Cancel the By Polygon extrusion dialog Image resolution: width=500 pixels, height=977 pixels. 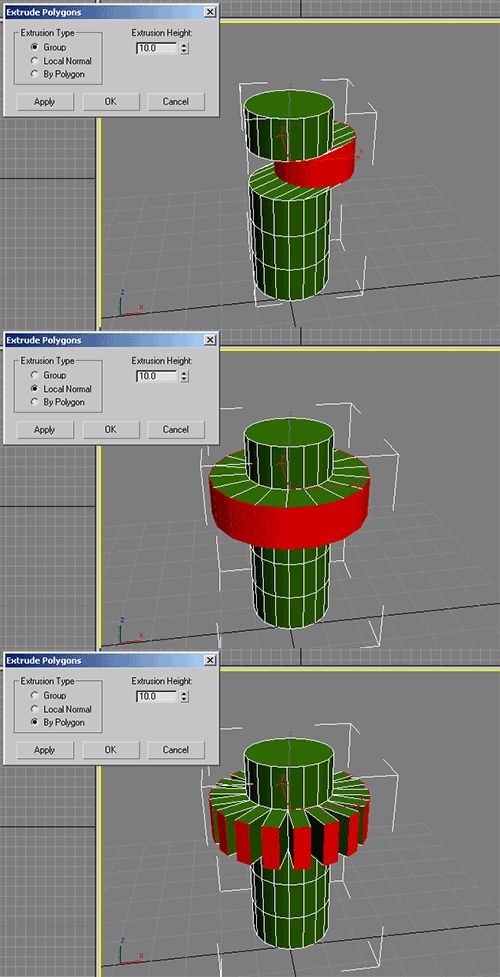click(176, 750)
